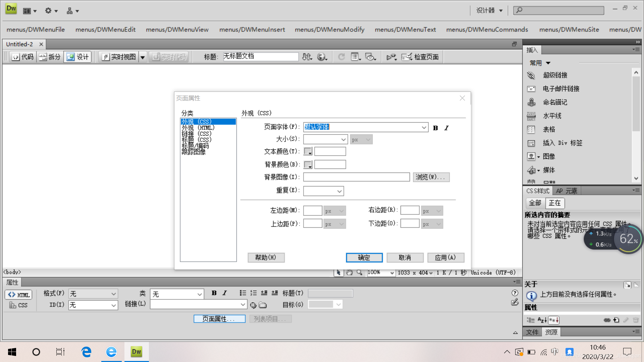Select the 图像 (Image) insert icon
This screenshot has height=362, width=644.
click(532, 156)
